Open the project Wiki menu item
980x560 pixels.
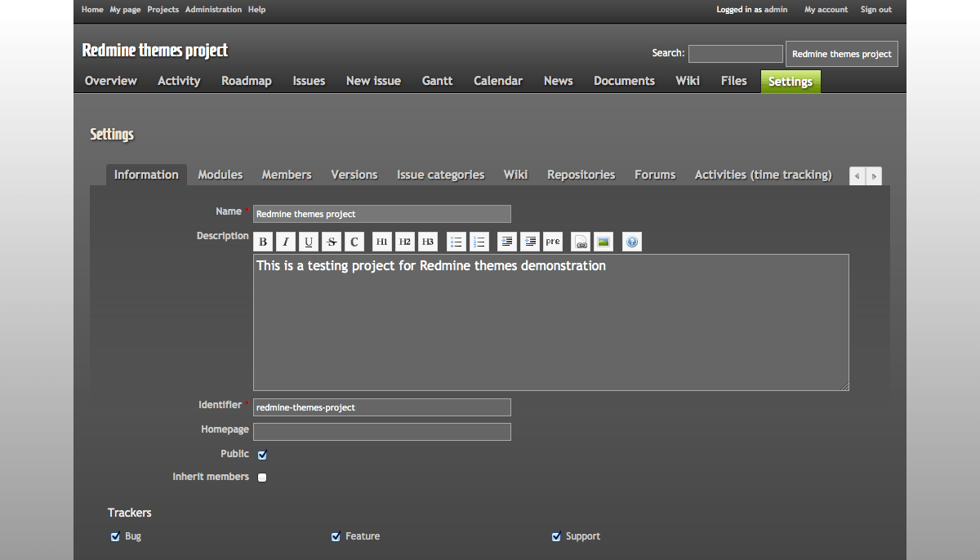[x=688, y=81]
